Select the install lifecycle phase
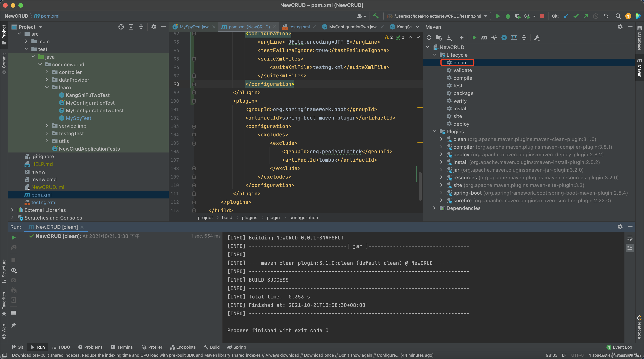Screen dimensions: 644x359 (x=460, y=108)
